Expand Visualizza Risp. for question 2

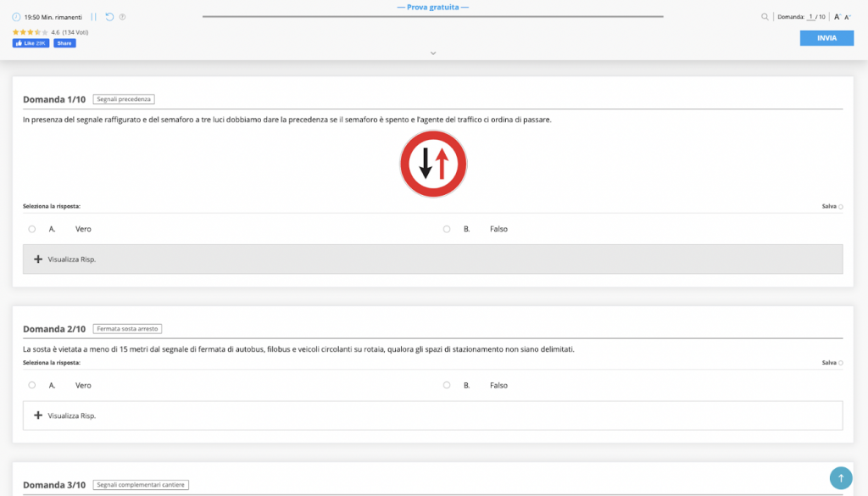point(65,415)
